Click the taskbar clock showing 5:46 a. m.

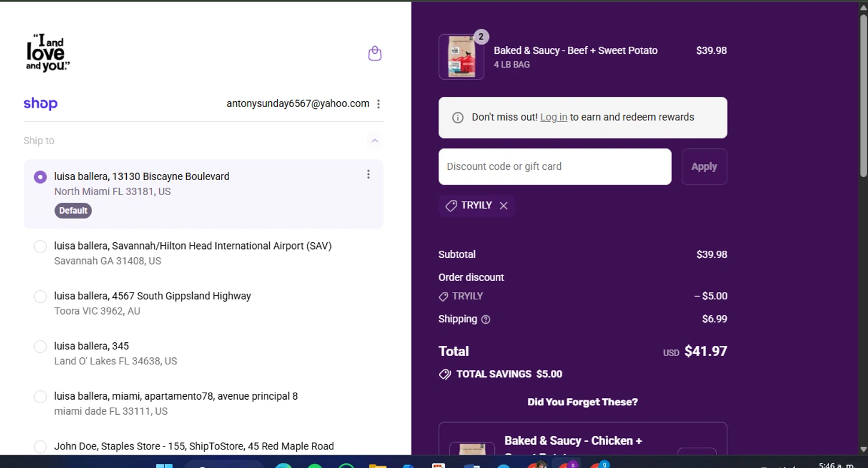836,465
